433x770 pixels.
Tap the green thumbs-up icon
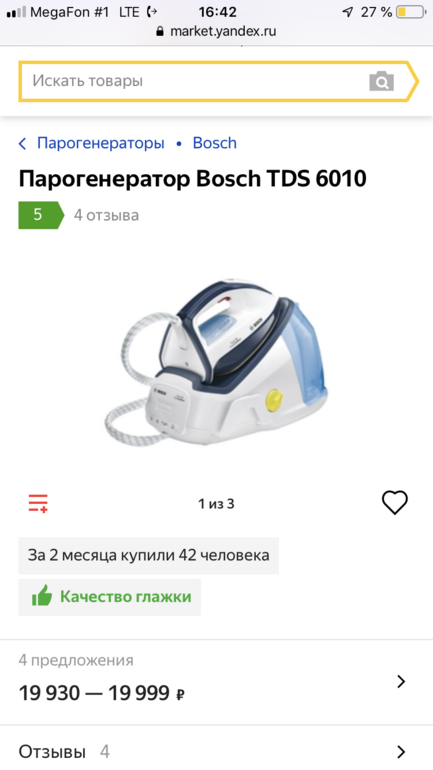click(42, 596)
